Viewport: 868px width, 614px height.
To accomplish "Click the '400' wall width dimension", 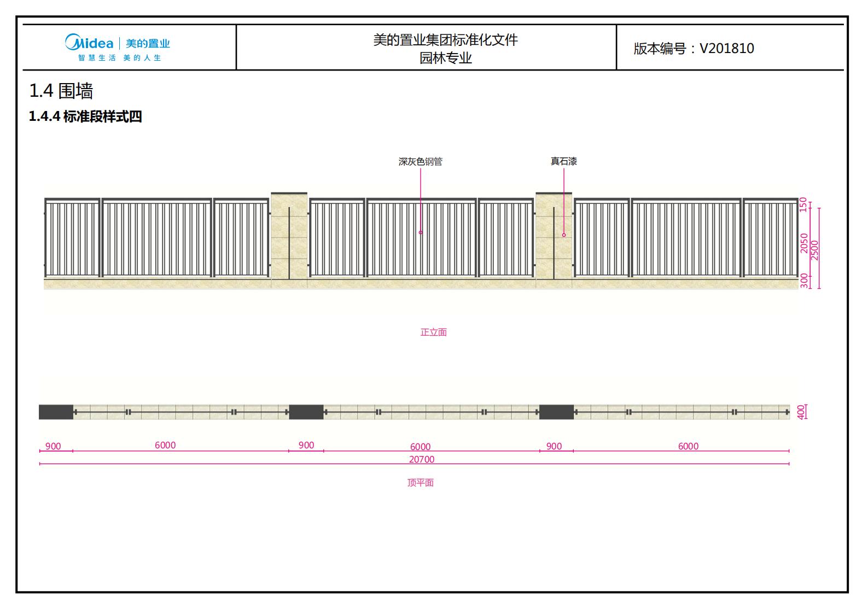I will 801,412.
